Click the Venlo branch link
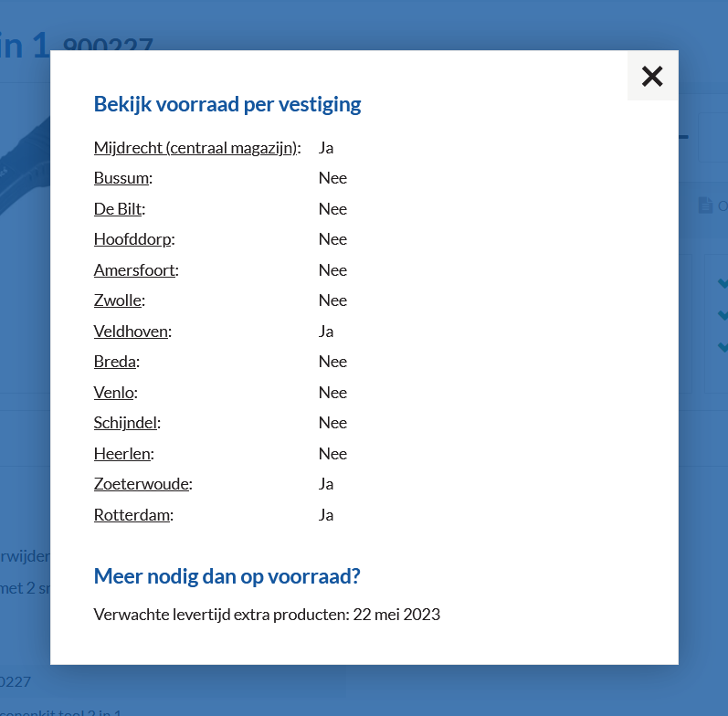Image resolution: width=728 pixels, height=716 pixels. tap(114, 393)
